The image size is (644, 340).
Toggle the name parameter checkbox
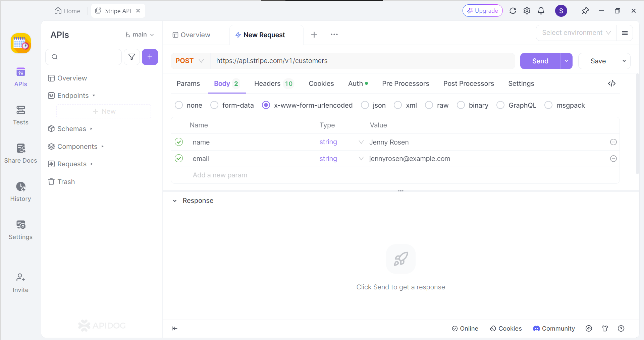coord(179,142)
